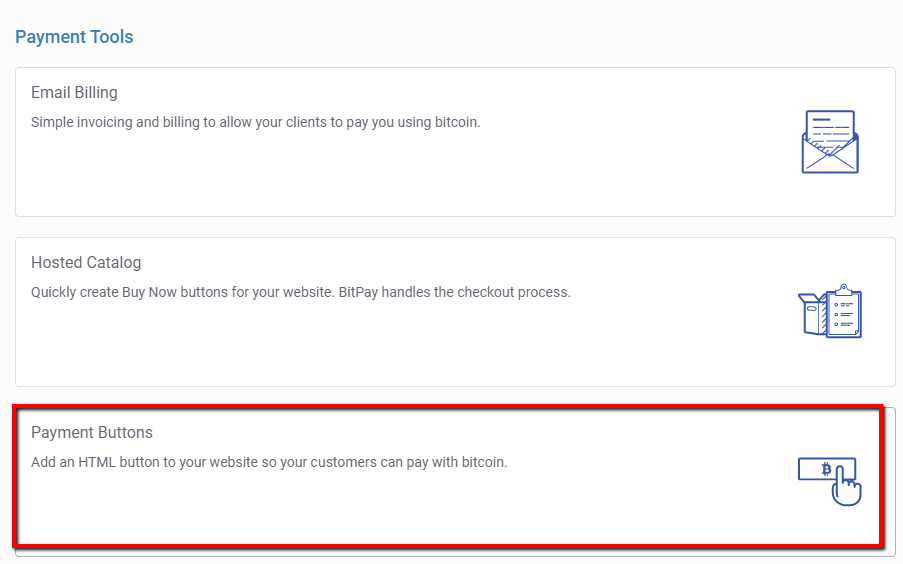Select the cardboard box in Hosted Catalog icon
The image size is (903, 564).
coord(812,313)
